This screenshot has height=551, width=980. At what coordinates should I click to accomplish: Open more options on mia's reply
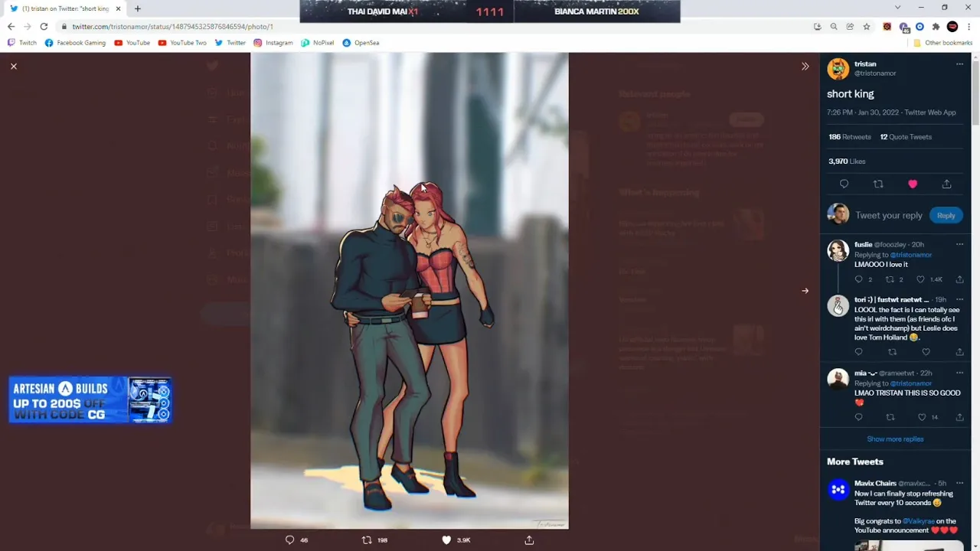coord(959,373)
